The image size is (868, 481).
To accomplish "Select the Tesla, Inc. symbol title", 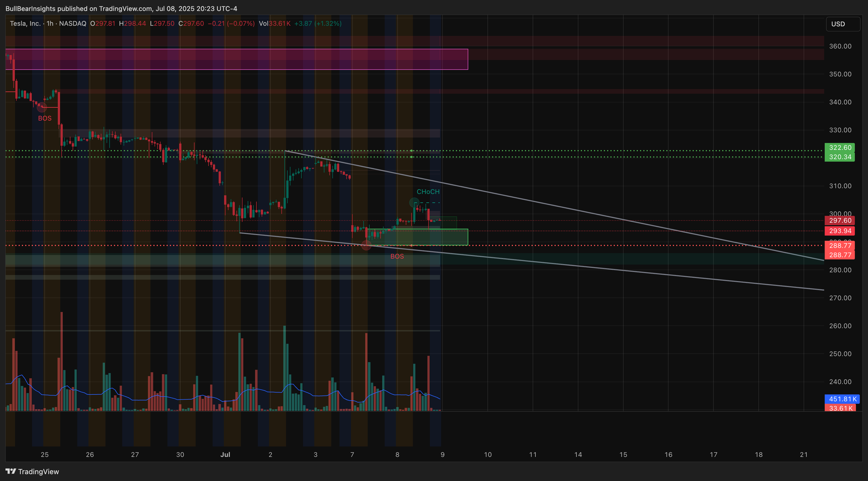I will (x=25, y=24).
